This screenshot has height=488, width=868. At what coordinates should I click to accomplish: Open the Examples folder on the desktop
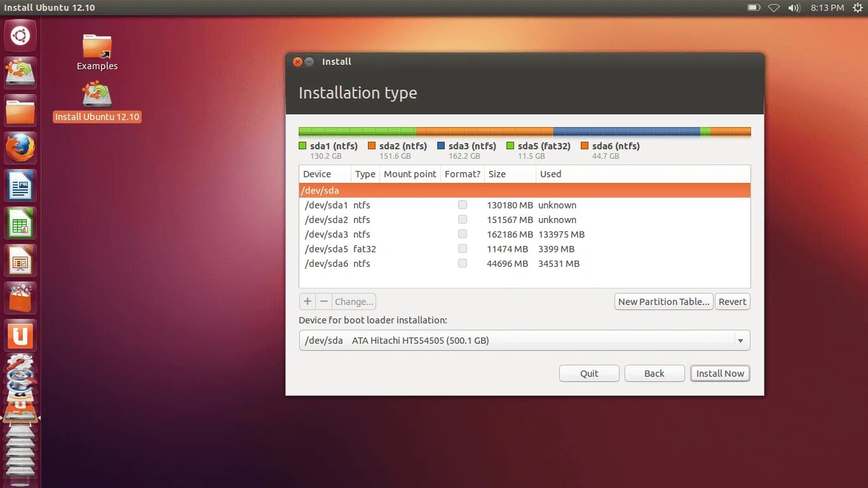coord(97,52)
